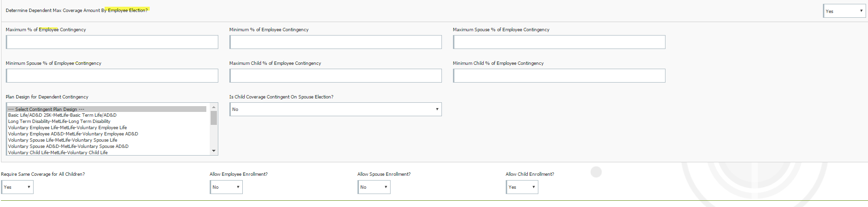The height and width of the screenshot is (207, 868).
Task: Click the Maximum Child % of Employee Contingency field
Action: [x=335, y=76]
